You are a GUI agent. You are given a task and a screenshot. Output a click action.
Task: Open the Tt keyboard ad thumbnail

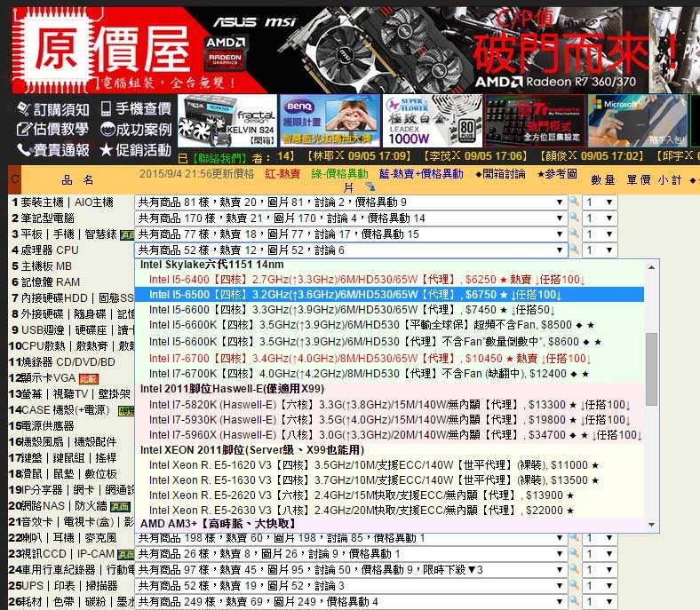pos(535,121)
